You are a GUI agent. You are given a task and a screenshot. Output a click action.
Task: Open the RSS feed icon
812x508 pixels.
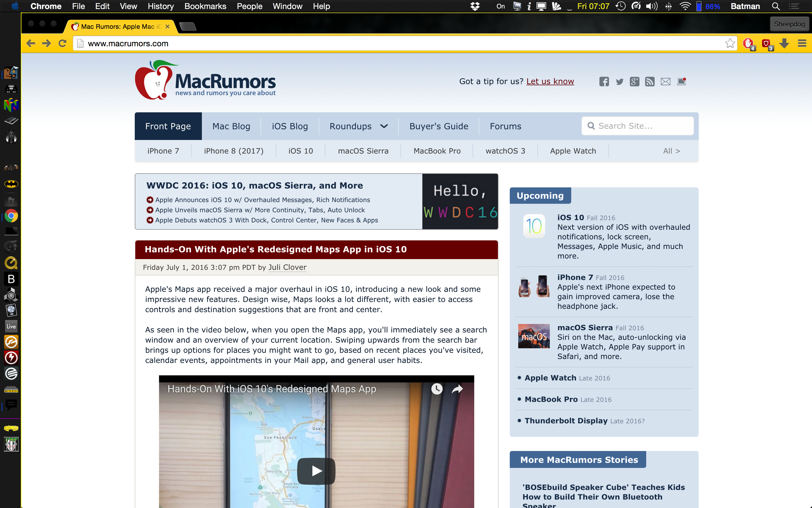(650, 82)
